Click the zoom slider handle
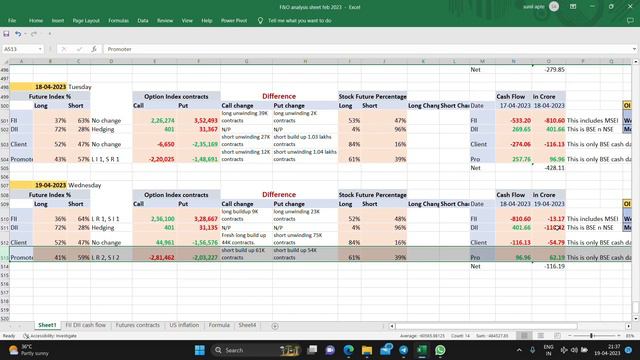This screenshot has height=360, width=640. click(591, 336)
